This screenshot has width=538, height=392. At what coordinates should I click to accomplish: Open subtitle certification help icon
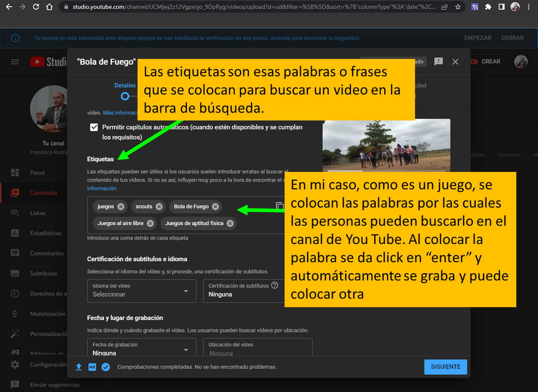coord(274,285)
